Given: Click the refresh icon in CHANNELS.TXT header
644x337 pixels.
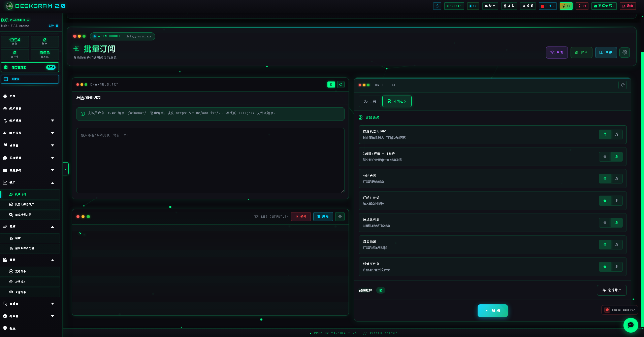Looking at the screenshot, I should pyautogui.click(x=341, y=85).
